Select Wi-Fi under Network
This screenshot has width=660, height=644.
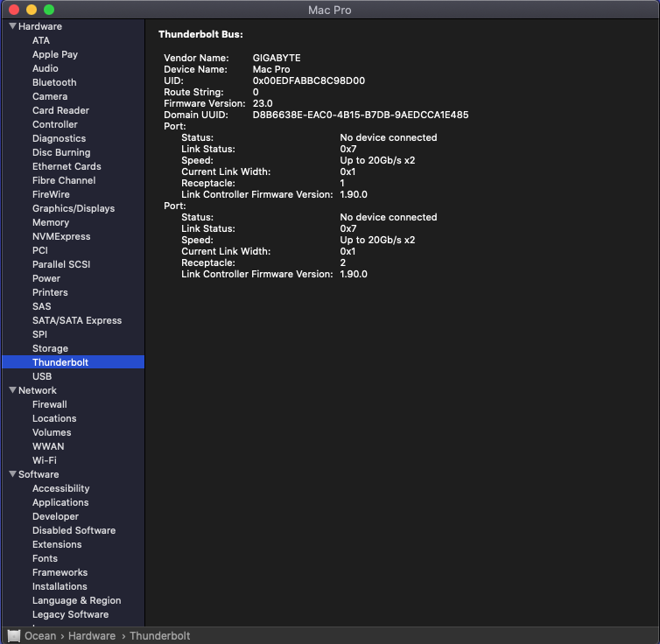(45, 460)
